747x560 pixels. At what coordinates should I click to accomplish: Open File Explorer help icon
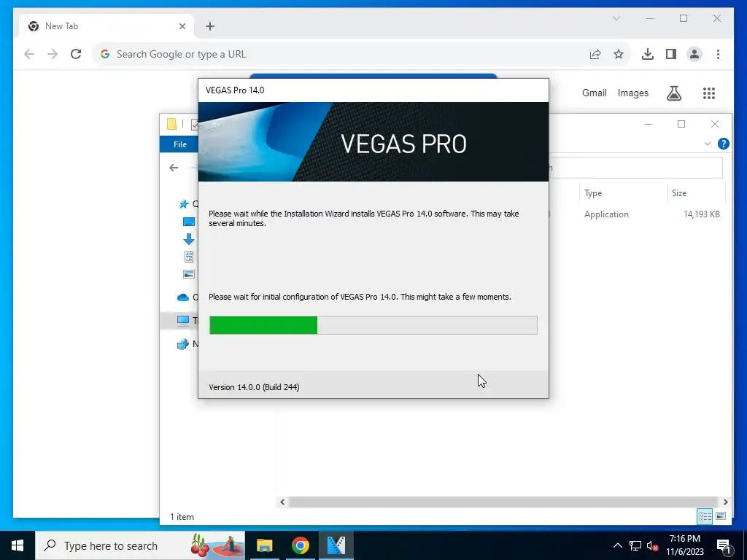pos(723,144)
